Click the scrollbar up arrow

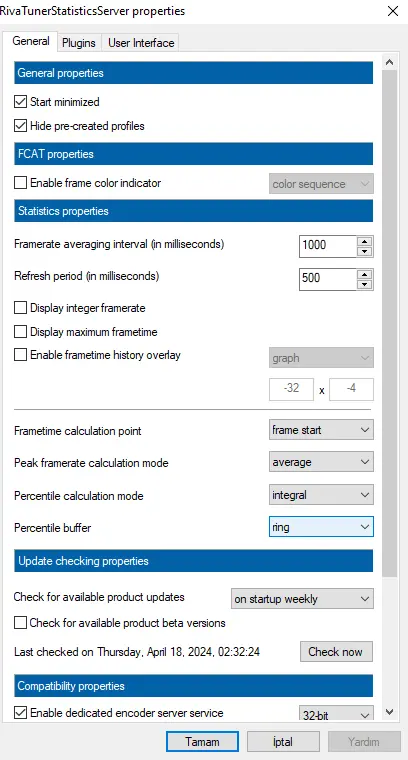(x=390, y=63)
